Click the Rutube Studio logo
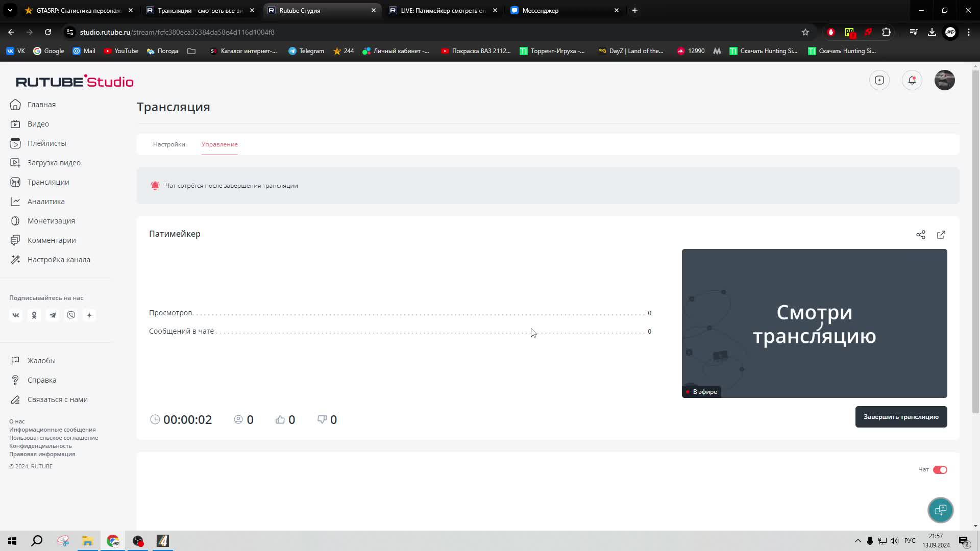Screen dimensions: 980x551 click(x=75, y=82)
